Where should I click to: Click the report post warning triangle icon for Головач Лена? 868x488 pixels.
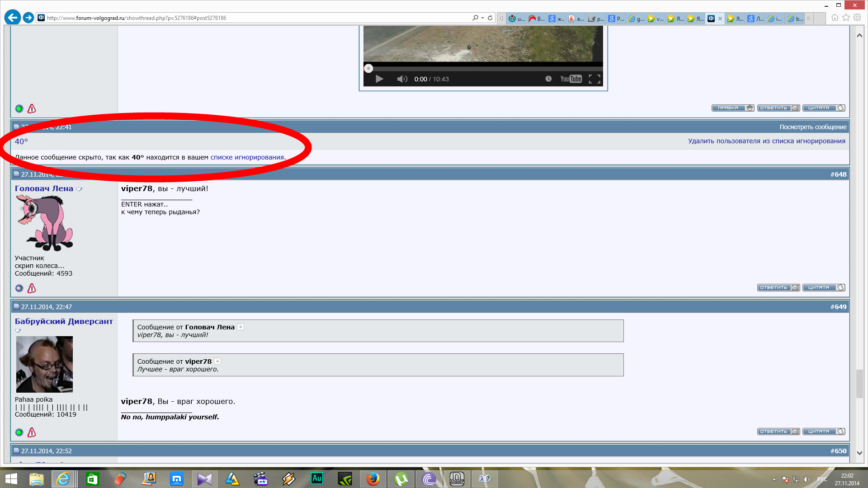click(32, 288)
